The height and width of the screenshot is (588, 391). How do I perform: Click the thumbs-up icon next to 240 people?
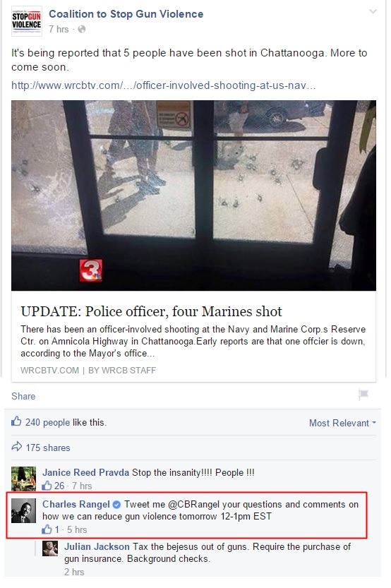click(x=16, y=421)
